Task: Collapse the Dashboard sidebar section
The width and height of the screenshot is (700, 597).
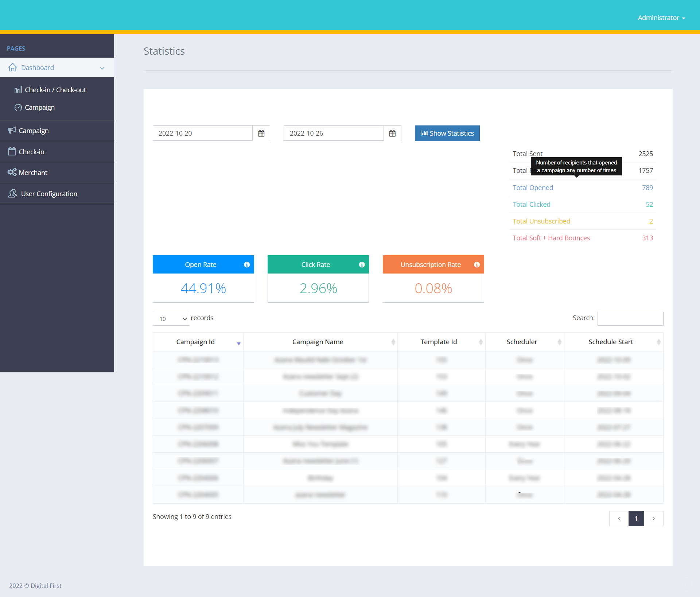Action: (102, 68)
